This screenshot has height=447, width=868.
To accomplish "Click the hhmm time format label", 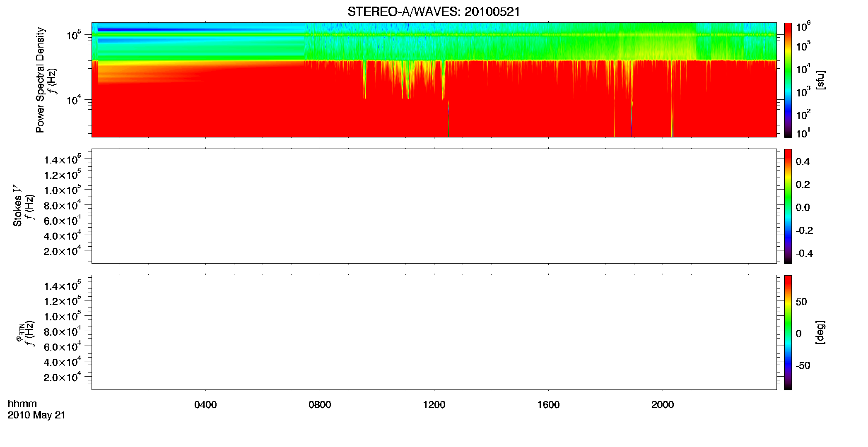I will (x=22, y=404).
